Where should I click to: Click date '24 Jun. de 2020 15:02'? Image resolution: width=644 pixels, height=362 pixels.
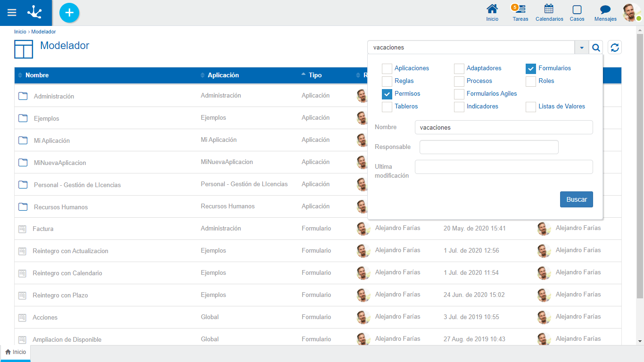tap(474, 295)
